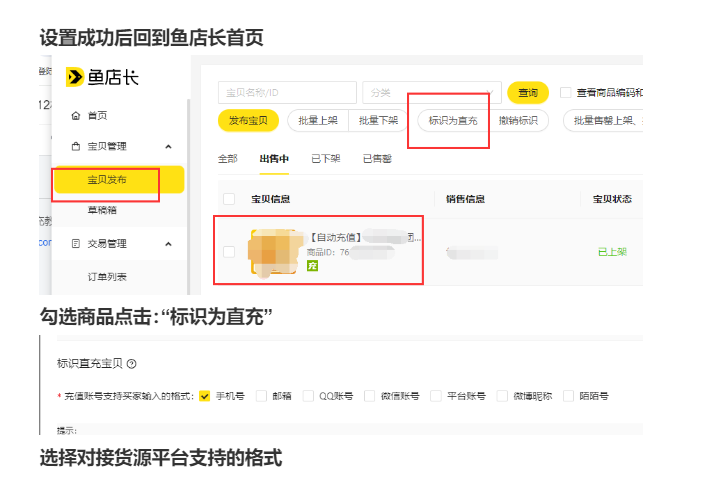Click the 销售信息 column header
The height and width of the screenshot is (498, 721).
465,199
